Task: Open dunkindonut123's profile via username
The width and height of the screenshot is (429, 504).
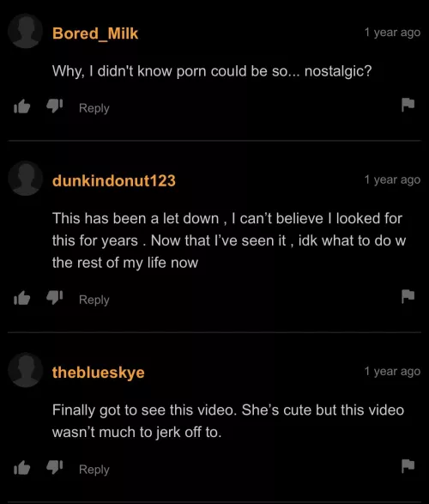Action: [114, 180]
